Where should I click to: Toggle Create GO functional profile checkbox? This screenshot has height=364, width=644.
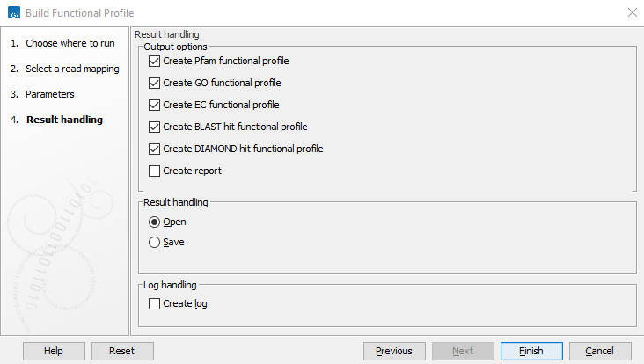(155, 84)
